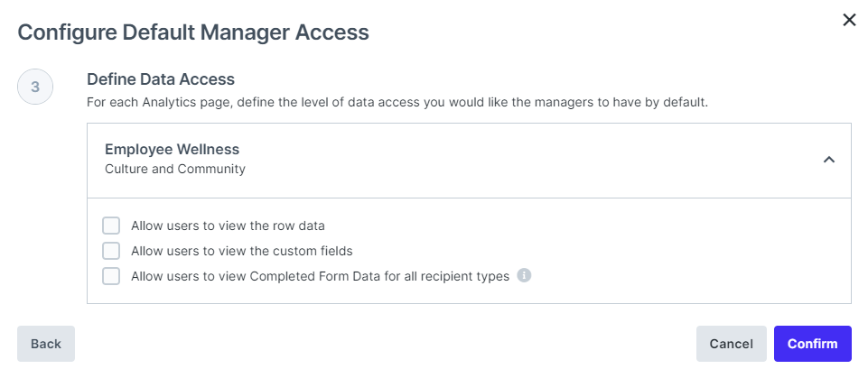The width and height of the screenshot is (868, 369).
Task: Check the Completed Form Data checkbox
Action: (x=111, y=276)
